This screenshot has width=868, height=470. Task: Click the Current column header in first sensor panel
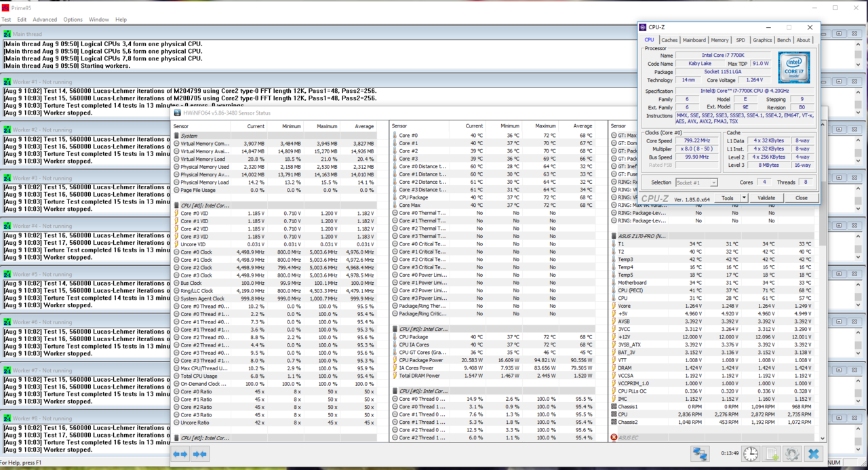[x=256, y=126]
